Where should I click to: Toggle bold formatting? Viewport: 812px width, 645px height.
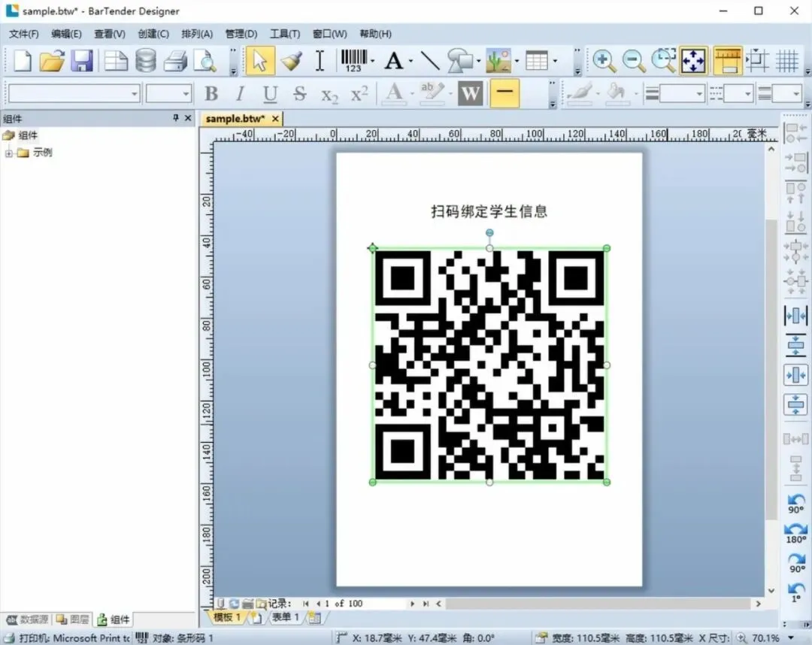(211, 94)
